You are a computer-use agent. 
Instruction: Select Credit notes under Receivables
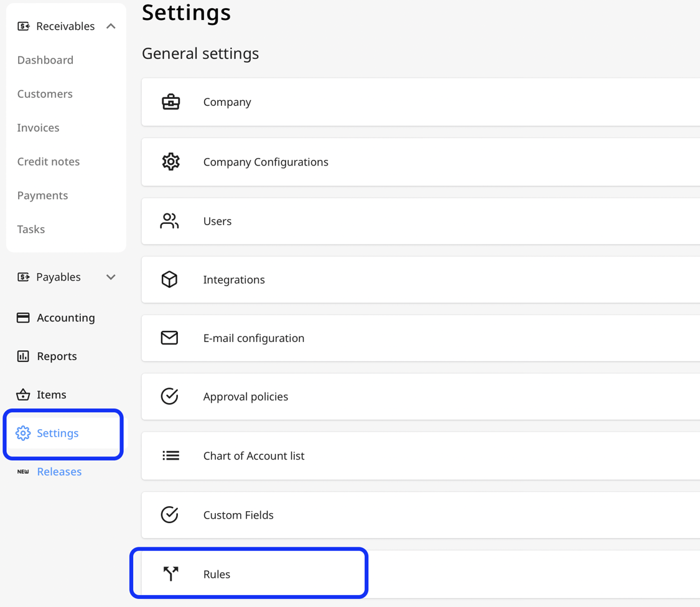tap(49, 161)
